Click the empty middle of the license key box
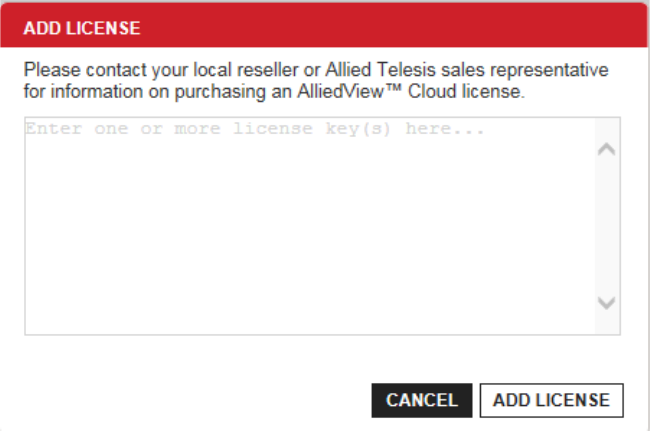Viewport: 650px width, 431px height. click(308, 226)
